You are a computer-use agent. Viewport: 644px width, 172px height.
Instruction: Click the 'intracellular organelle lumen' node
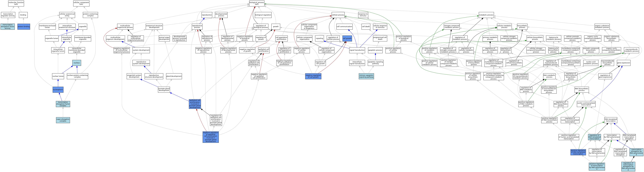(58, 50)
